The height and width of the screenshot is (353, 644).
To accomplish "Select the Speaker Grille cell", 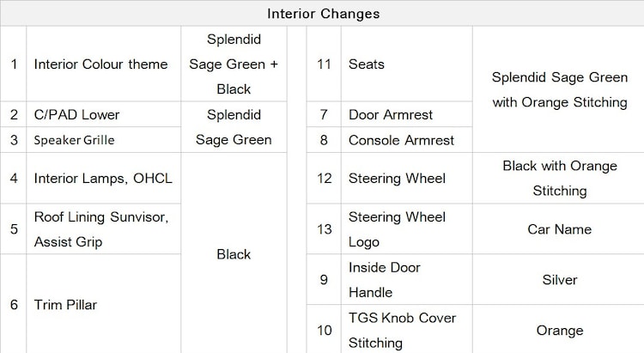I will [x=74, y=140].
